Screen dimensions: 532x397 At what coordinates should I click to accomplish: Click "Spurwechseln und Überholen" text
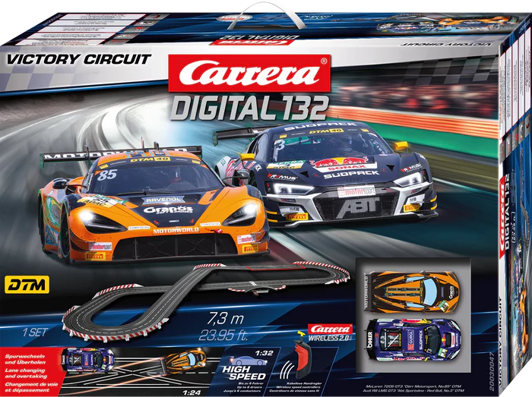tap(25, 359)
